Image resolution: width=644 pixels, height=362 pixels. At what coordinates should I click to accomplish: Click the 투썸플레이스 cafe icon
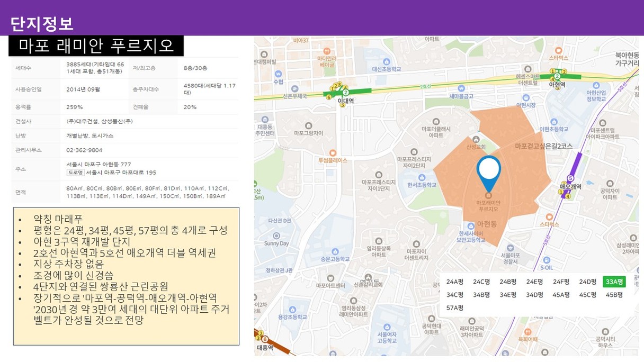pos(332,152)
